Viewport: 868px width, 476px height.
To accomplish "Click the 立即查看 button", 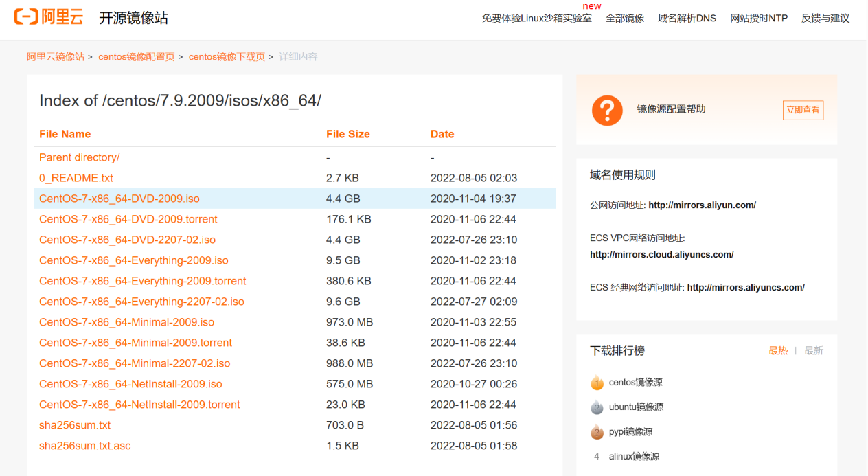I will 803,110.
